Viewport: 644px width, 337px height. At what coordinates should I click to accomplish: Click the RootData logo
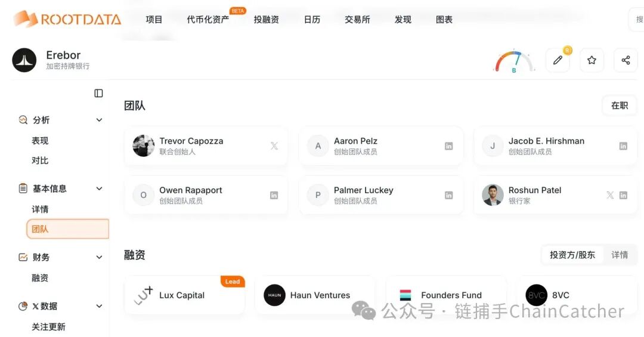[67, 19]
